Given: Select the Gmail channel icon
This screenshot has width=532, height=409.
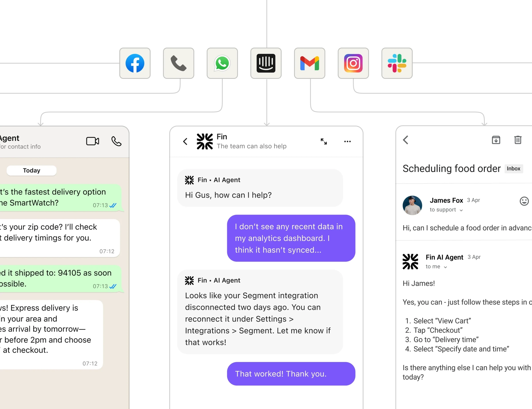Looking at the screenshot, I should 309,63.
